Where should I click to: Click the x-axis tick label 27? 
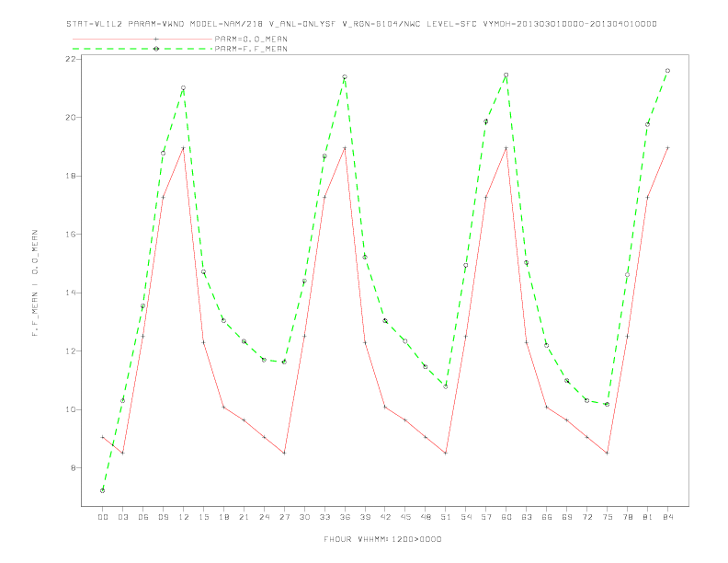tap(284, 517)
